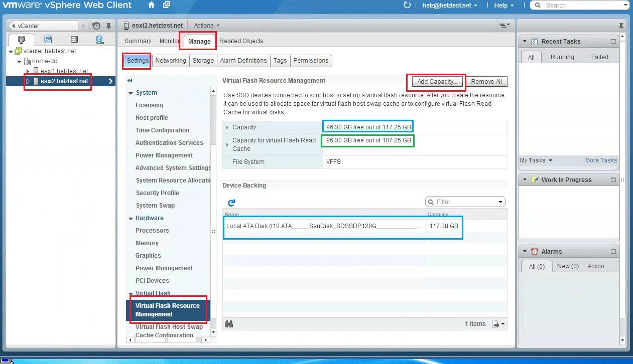The height and width of the screenshot is (364, 633).
Task: Maximize the Alarms panel
Action: (613, 252)
